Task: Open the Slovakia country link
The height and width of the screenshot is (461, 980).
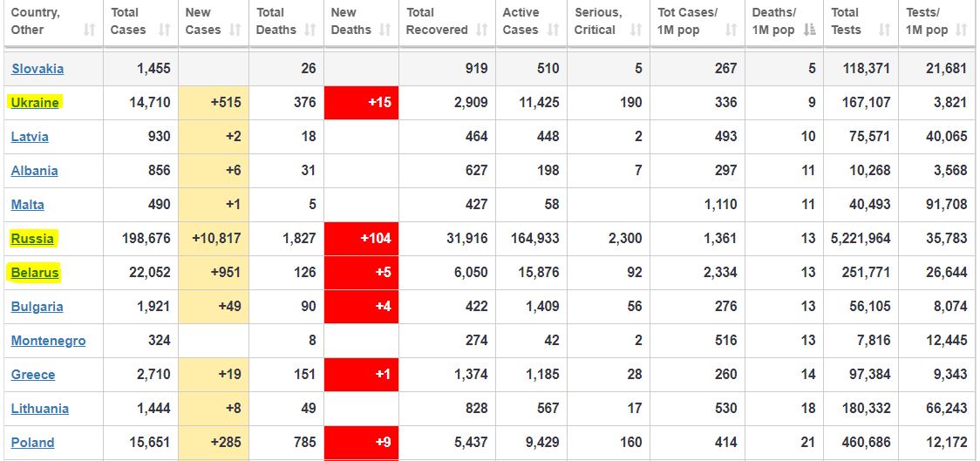Action: coord(37,69)
